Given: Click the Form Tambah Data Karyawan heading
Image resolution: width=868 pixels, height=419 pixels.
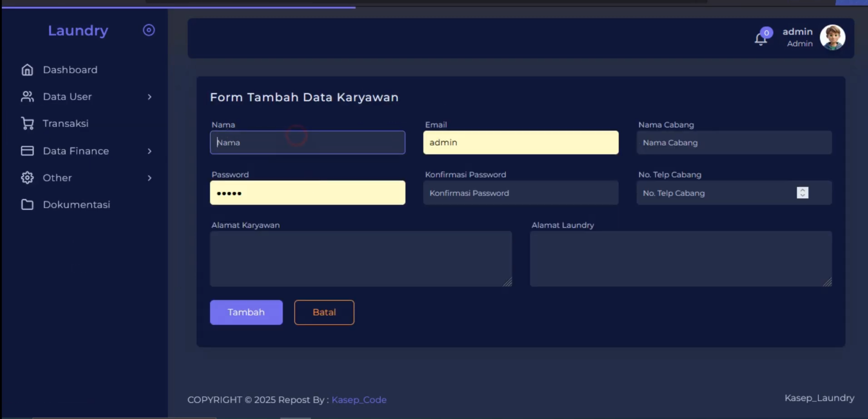Looking at the screenshot, I should 304,97.
